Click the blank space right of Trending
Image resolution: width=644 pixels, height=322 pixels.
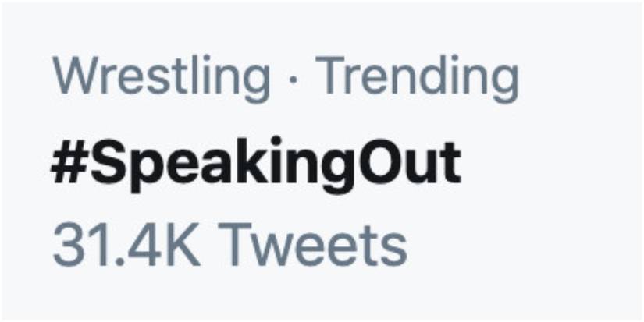[x=578, y=78]
